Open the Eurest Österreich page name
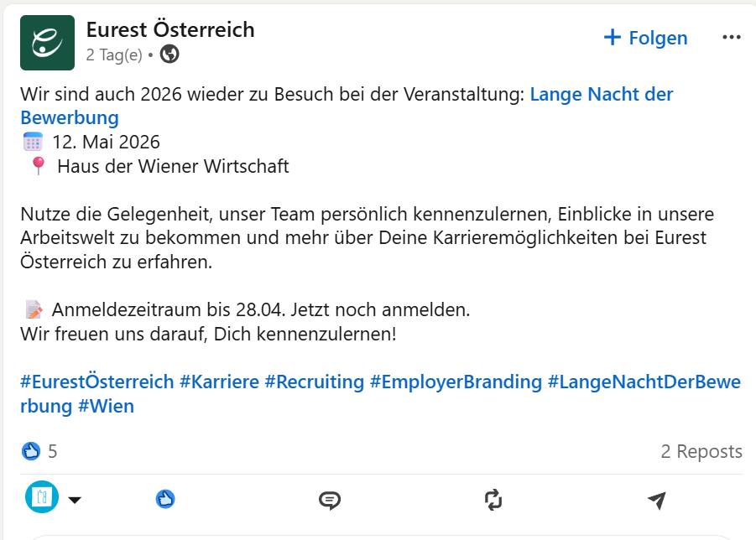This screenshot has width=756, height=540. pyautogui.click(x=170, y=29)
